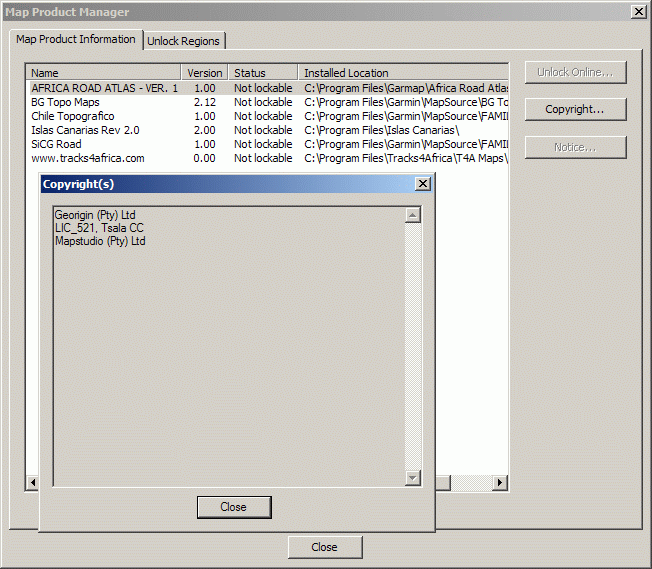
Task: Click version 0.00 of www.tracks4africa.com
Action: pos(205,158)
